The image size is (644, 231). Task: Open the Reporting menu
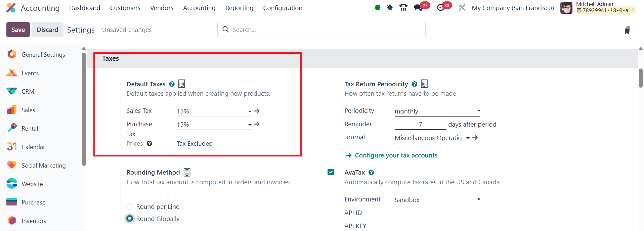tap(239, 8)
